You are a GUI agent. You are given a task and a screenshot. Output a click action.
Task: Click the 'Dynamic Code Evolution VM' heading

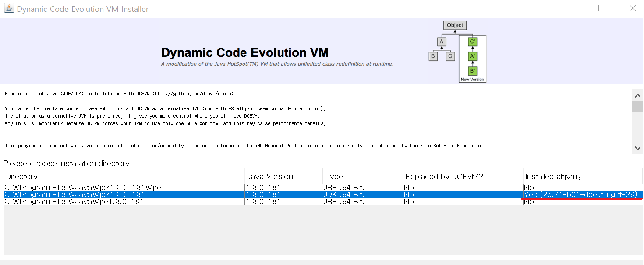point(245,53)
